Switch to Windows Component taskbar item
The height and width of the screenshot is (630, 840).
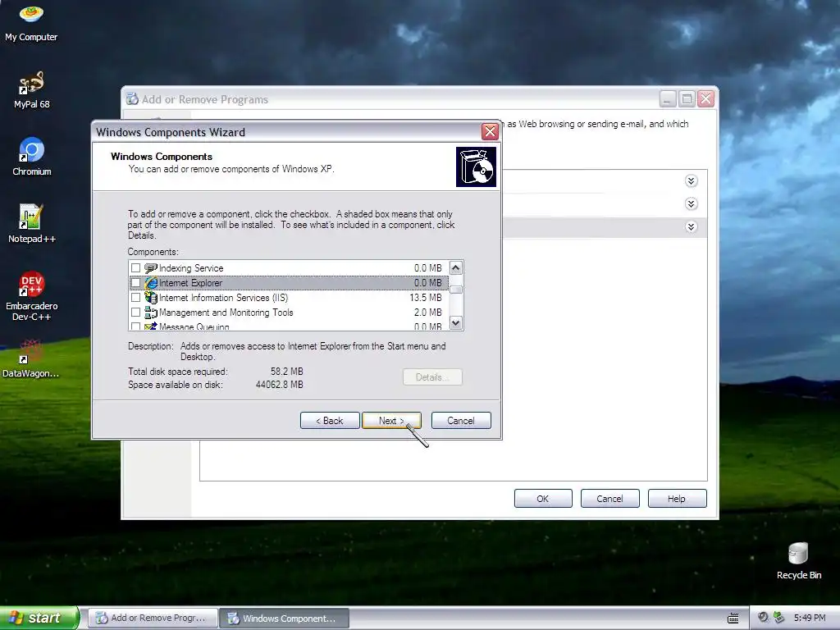pos(284,618)
